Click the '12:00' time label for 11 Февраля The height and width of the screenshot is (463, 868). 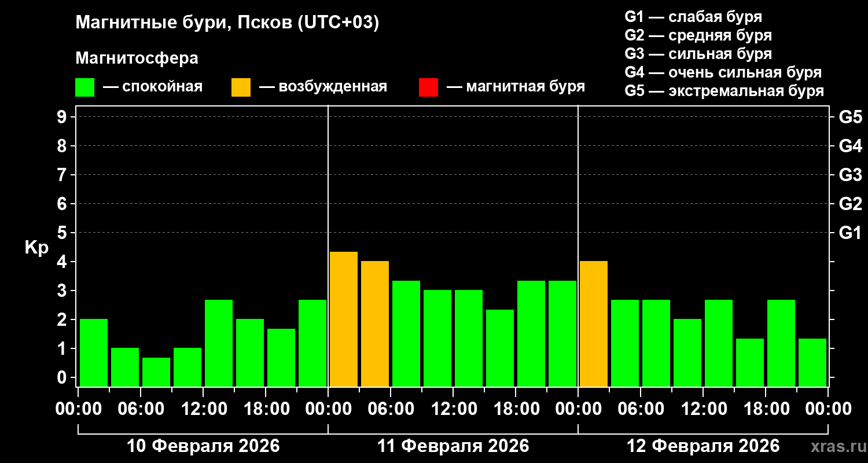click(x=453, y=409)
